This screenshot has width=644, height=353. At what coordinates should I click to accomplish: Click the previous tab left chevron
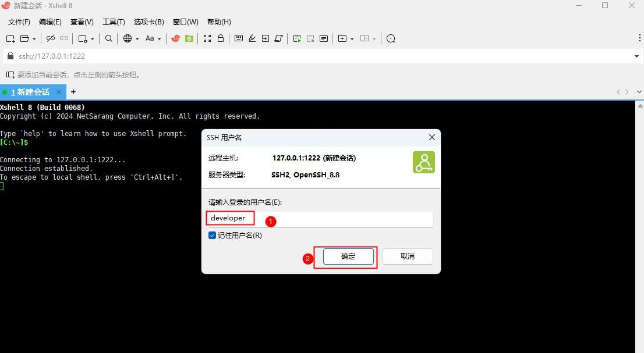(618, 92)
